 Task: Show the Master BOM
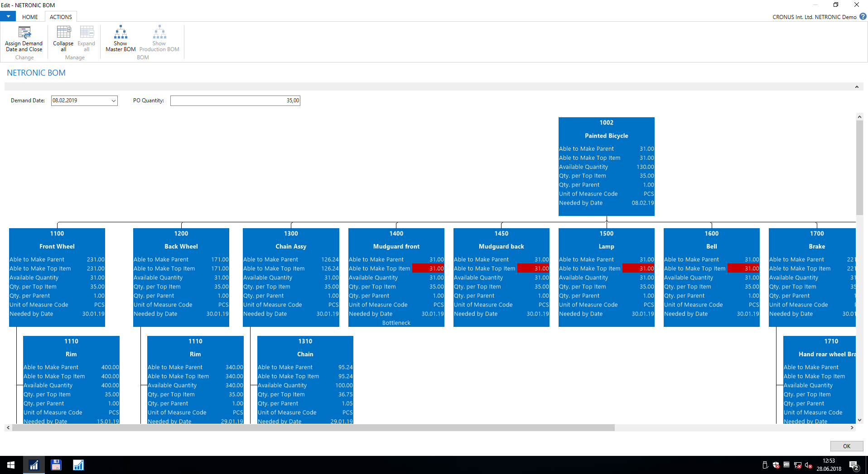(121, 38)
